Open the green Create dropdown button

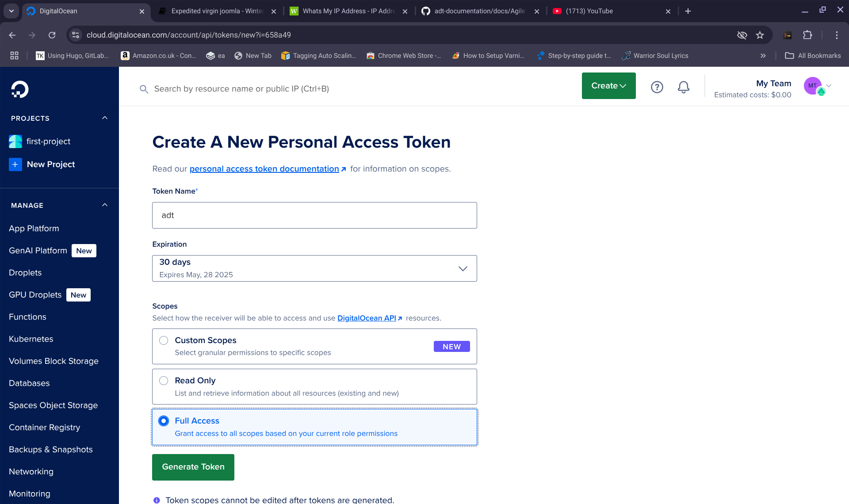point(608,86)
